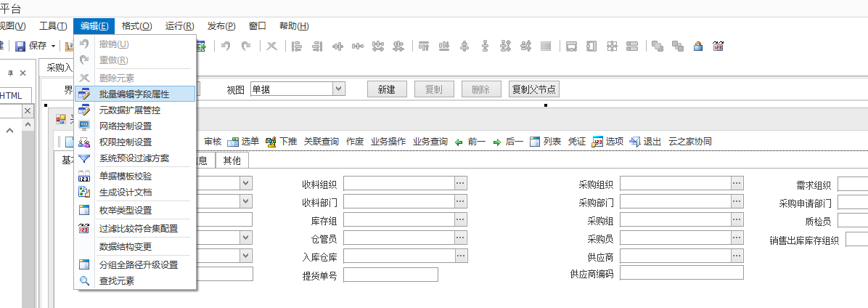This screenshot has width=868, height=308.
Task: Click the pin icon on left panel
Action: click(x=10, y=73)
